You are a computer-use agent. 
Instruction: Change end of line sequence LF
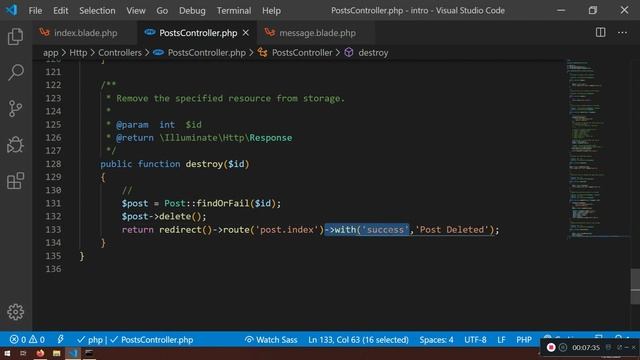click(501, 340)
